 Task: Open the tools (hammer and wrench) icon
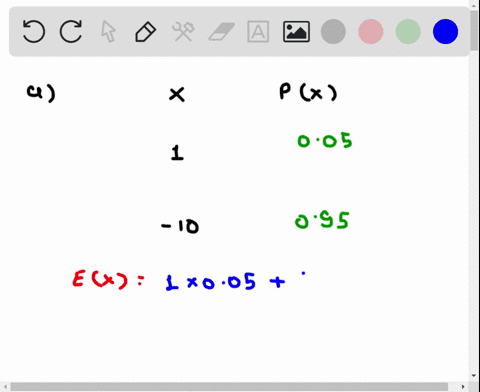183,32
